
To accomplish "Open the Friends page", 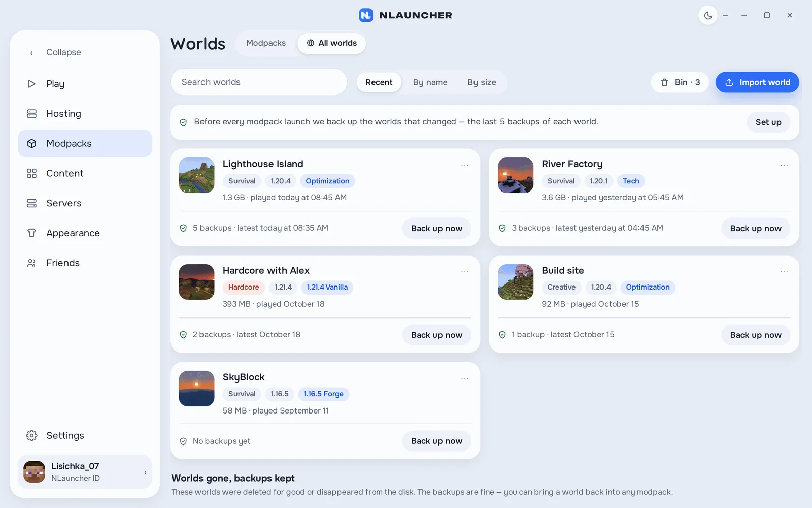I will point(85,263).
